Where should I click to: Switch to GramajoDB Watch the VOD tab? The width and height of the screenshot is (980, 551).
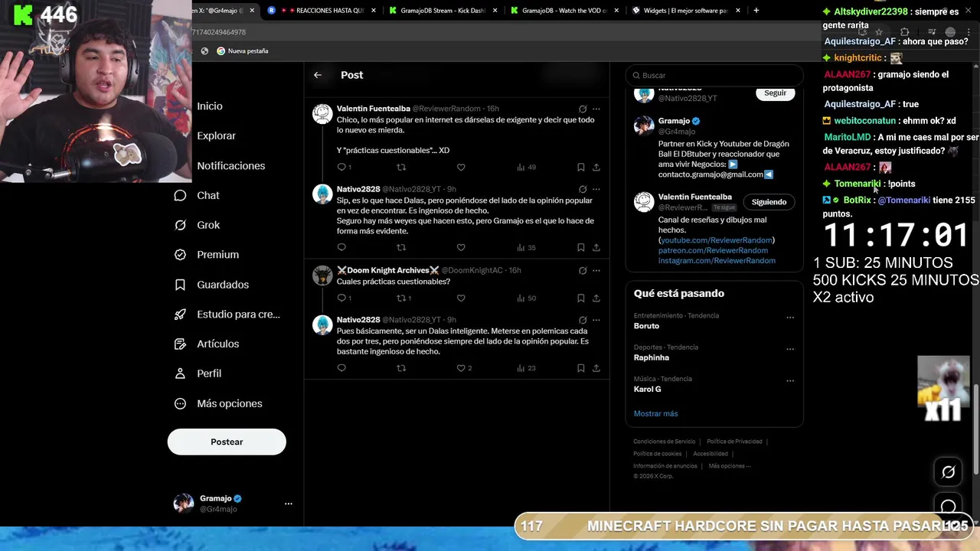tap(565, 11)
